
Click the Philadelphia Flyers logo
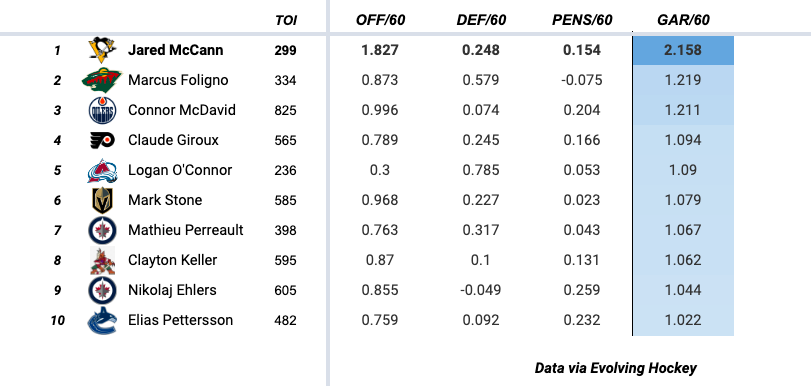pyautogui.click(x=102, y=140)
